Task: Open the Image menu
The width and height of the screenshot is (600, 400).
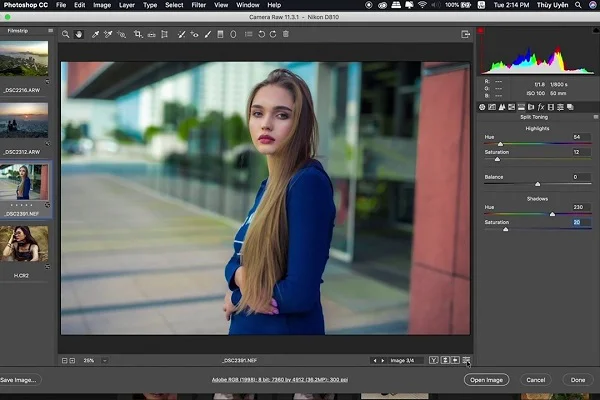Action: pyautogui.click(x=102, y=5)
